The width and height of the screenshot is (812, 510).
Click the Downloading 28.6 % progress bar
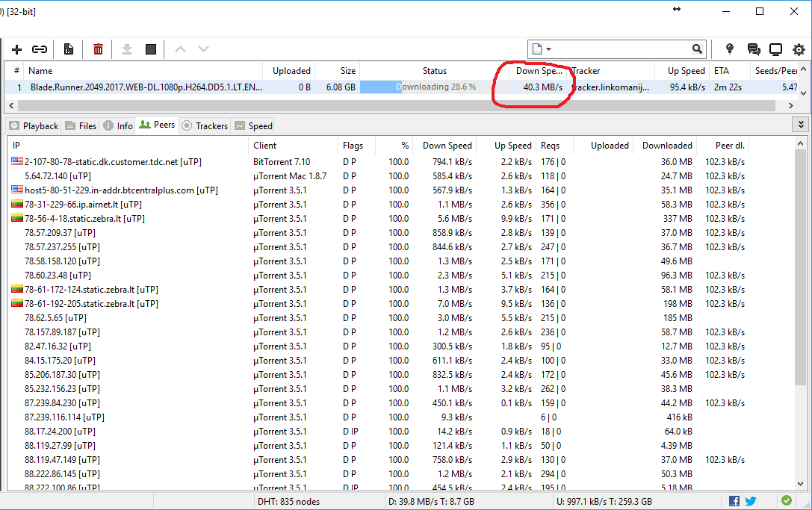click(434, 87)
